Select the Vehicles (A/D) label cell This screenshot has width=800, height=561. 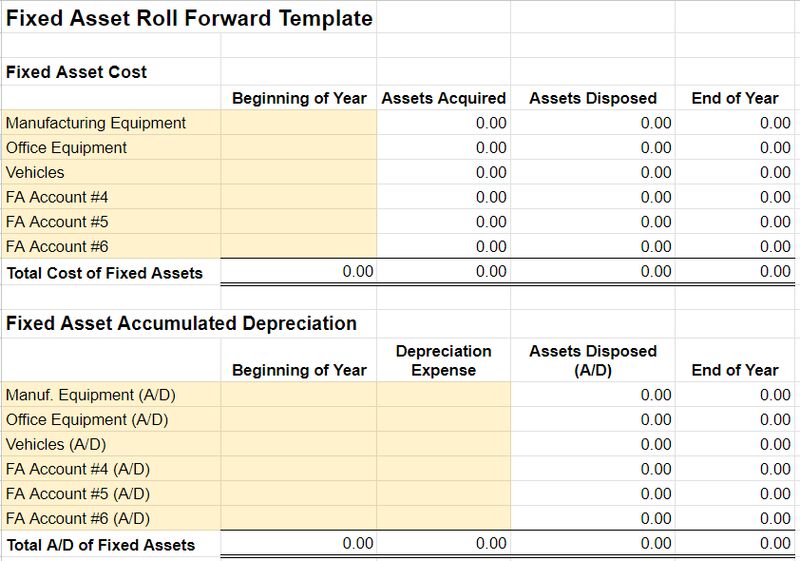coord(111,444)
